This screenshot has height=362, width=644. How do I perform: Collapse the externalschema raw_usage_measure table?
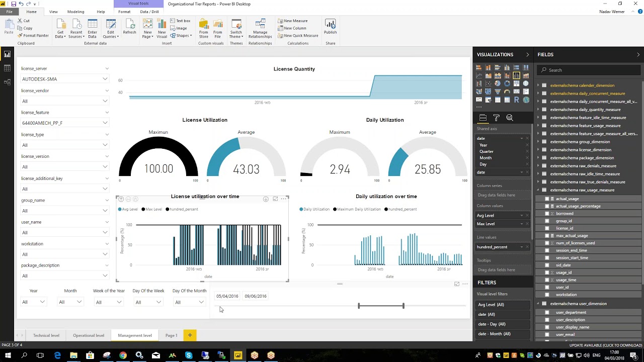[x=538, y=190]
